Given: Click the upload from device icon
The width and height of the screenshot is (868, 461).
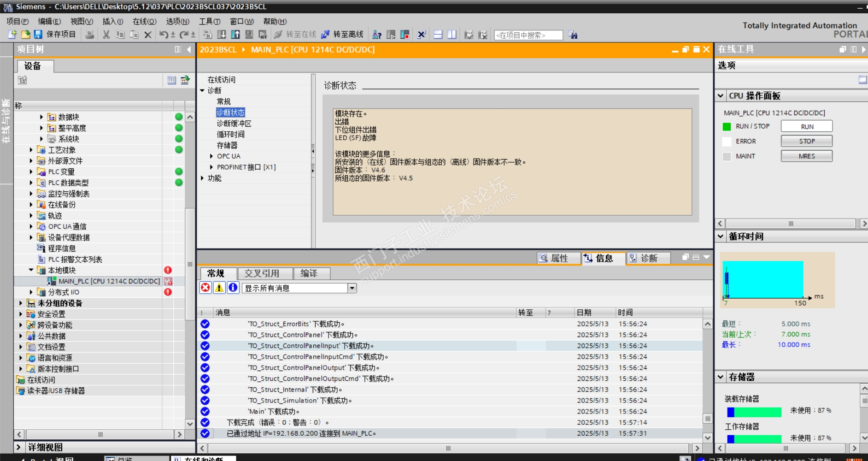Looking at the screenshot, I should tap(235, 35).
